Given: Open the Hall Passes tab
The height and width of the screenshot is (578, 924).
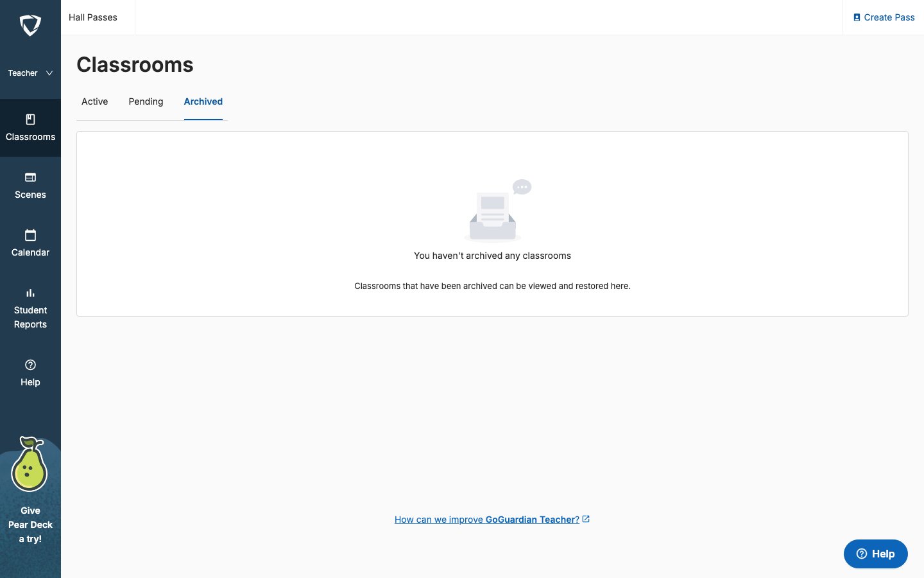Looking at the screenshot, I should pos(93,17).
